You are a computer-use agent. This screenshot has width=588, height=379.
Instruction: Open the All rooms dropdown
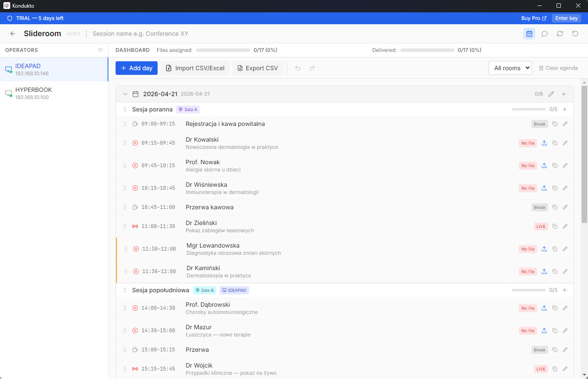[510, 68]
